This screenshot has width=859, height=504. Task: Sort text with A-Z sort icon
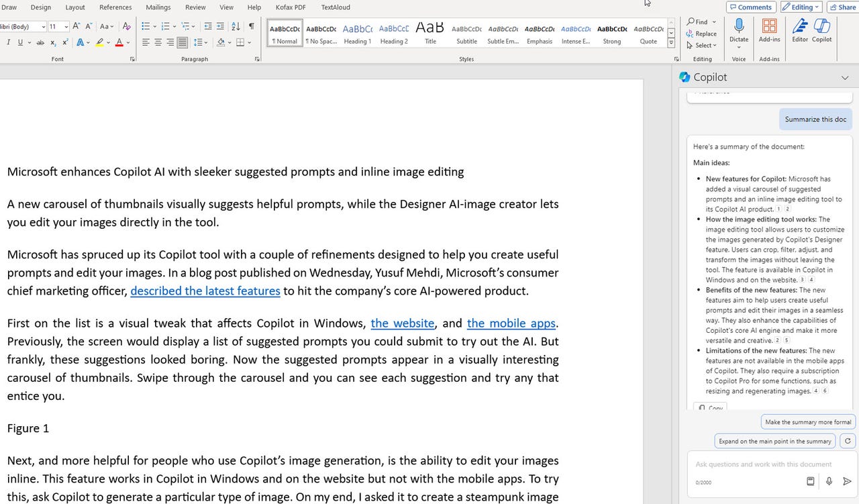tap(236, 26)
